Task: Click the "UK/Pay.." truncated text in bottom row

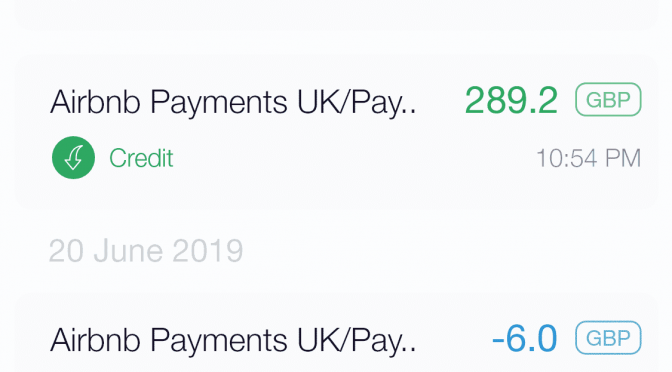Action: click(357, 340)
